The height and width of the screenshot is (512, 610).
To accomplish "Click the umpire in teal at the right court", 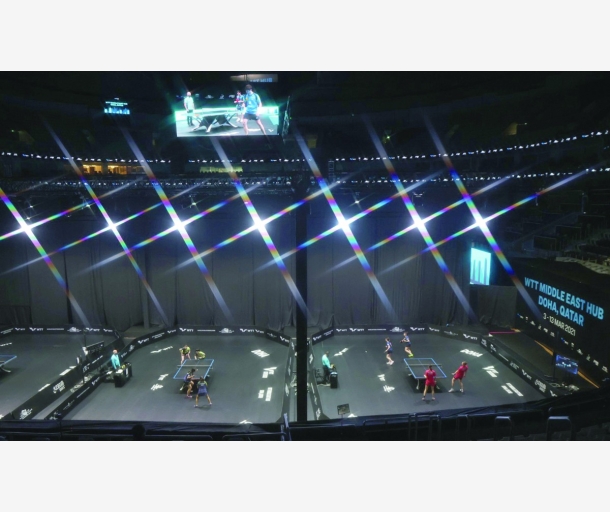I will pyautogui.click(x=326, y=364).
